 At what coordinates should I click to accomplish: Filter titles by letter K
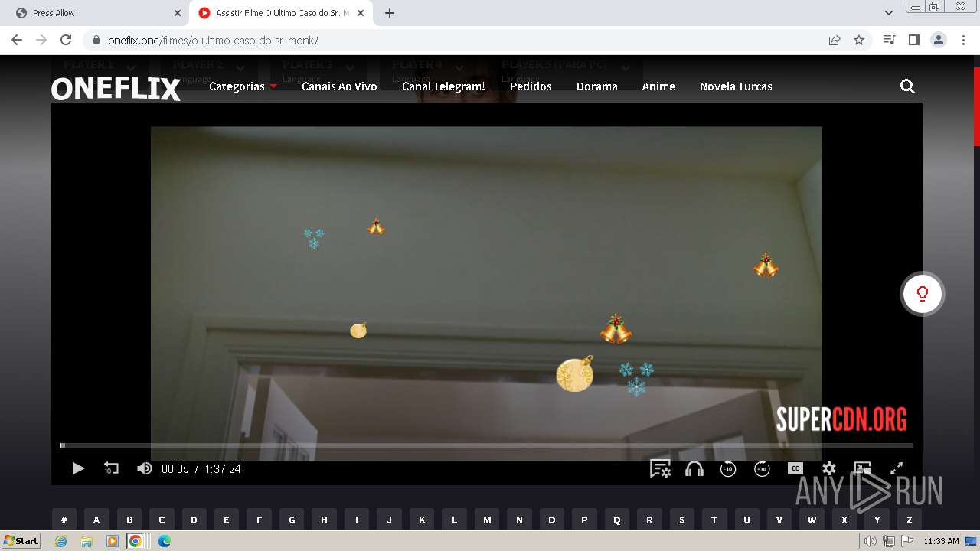tap(422, 520)
